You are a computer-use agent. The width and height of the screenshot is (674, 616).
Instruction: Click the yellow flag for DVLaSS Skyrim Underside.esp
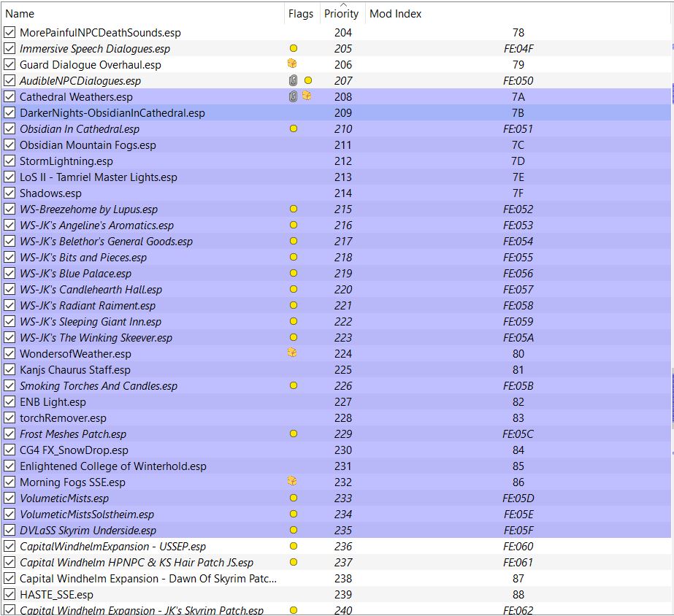coord(294,530)
